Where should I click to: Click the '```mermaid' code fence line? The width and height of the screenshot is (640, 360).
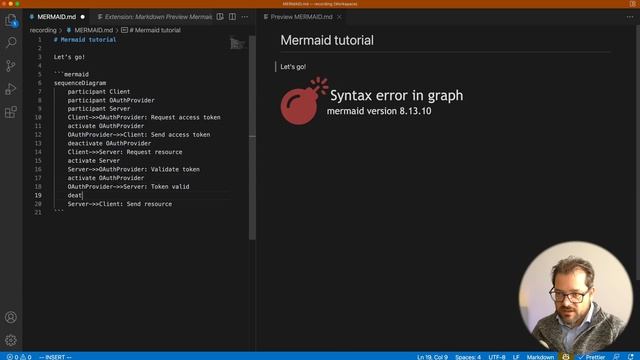pos(71,74)
